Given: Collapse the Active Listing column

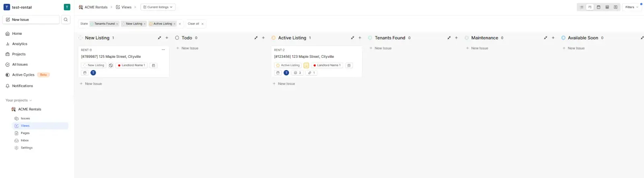Looking at the screenshot, I should [352, 38].
